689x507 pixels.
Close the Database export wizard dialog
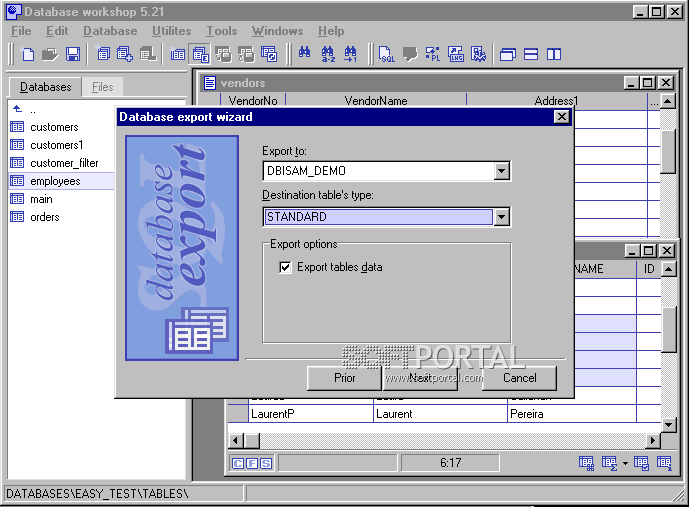tap(562, 117)
